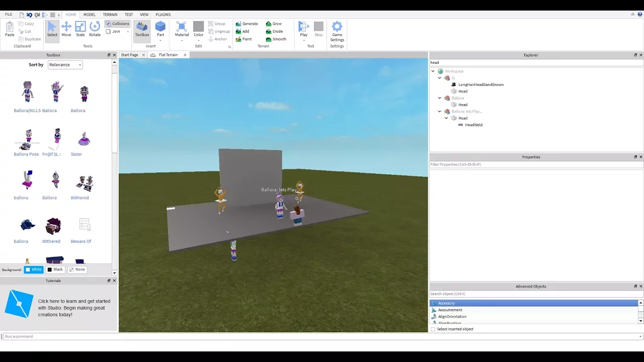This screenshot has width=644, height=362.
Task: Click the Tutorials get started link text
Action: click(74, 308)
